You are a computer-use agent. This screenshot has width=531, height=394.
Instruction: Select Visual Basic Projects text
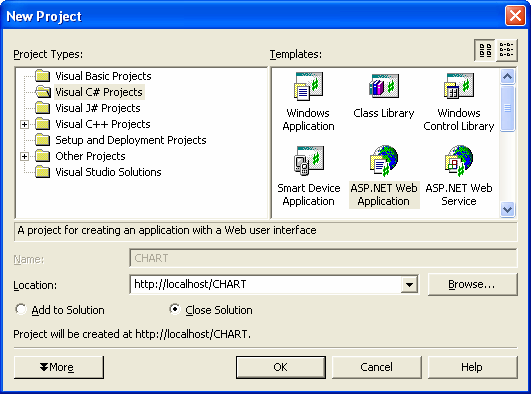(x=103, y=76)
